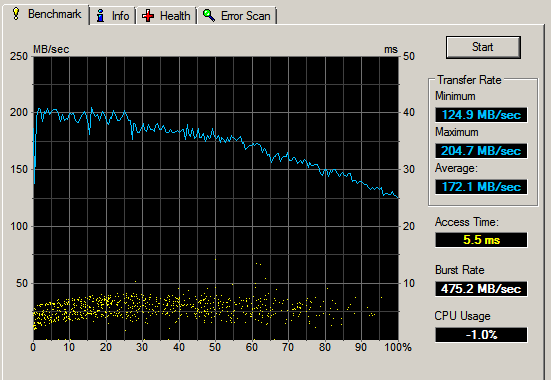551x380 pixels.
Task: Click the CPU Usage -1.0% readout
Action: (481, 335)
